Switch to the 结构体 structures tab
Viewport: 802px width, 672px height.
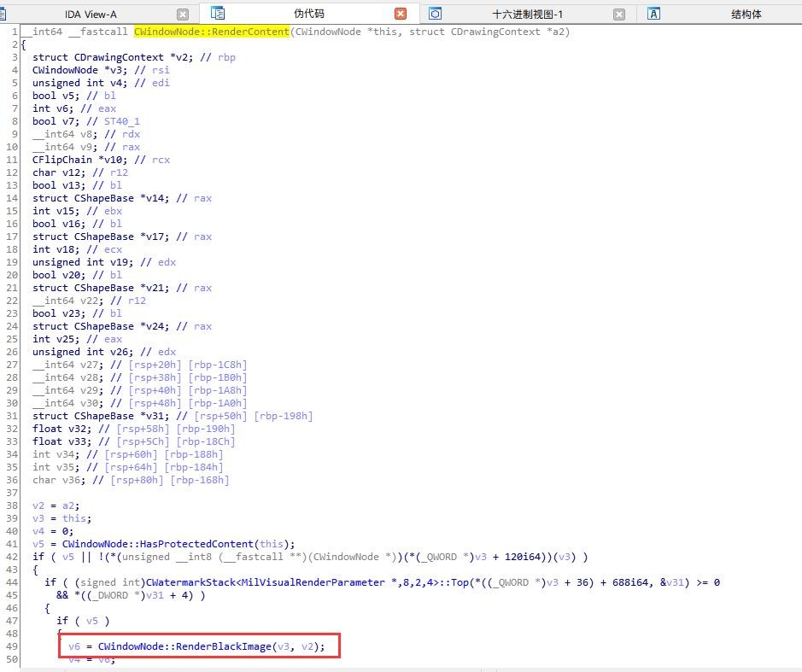pyautogui.click(x=746, y=15)
